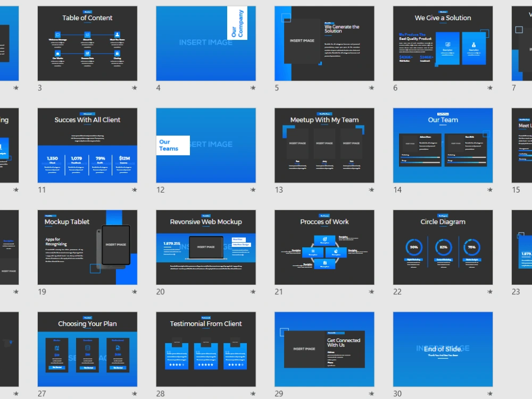Star slide 5 'We Generate the Solution'

pyautogui.click(x=372, y=87)
